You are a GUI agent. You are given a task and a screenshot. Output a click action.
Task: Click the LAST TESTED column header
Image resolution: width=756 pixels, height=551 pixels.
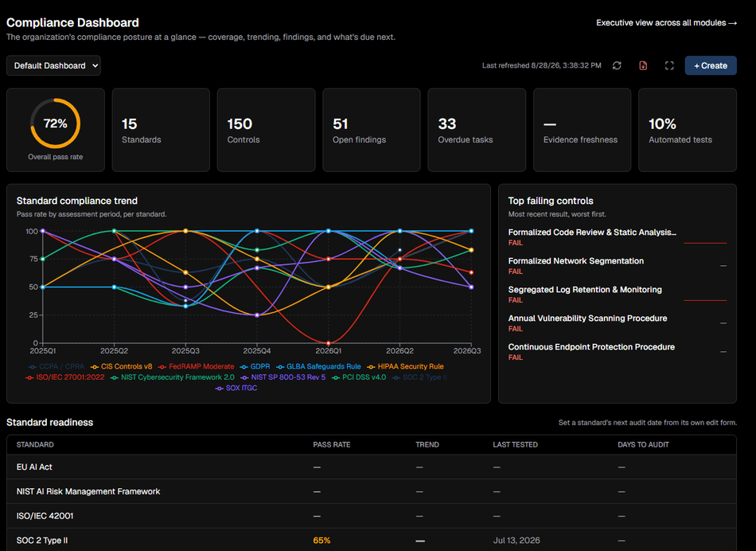tap(515, 445)
